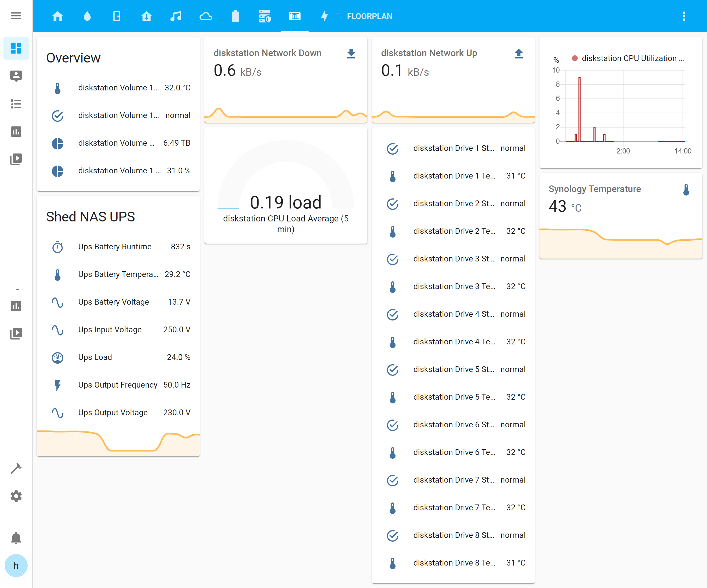Switch to the FLOORPLAN tab
The height and width of the screenshot is (588, 707).
(369, 16)
